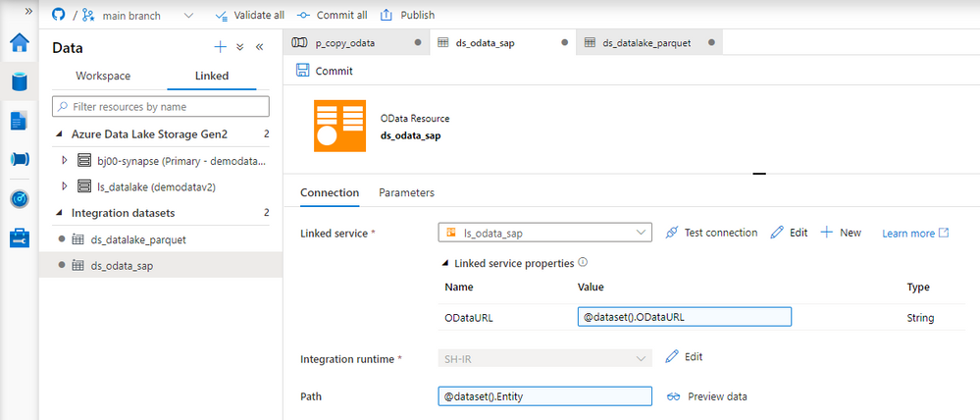Click the plus icon to add a resource
Image resolution: width=980 pixels, height=420 pixels.
220,47
